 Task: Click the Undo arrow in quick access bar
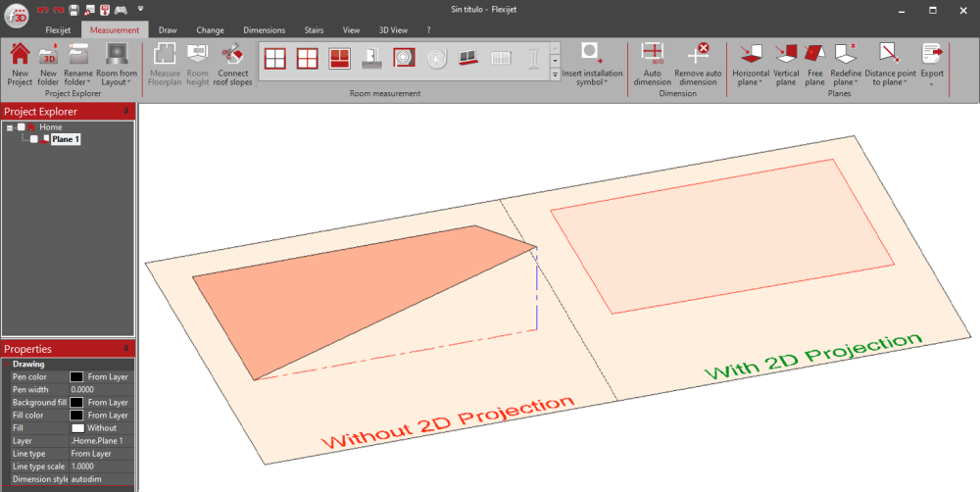pyautogui.click(x=42, y=10)
